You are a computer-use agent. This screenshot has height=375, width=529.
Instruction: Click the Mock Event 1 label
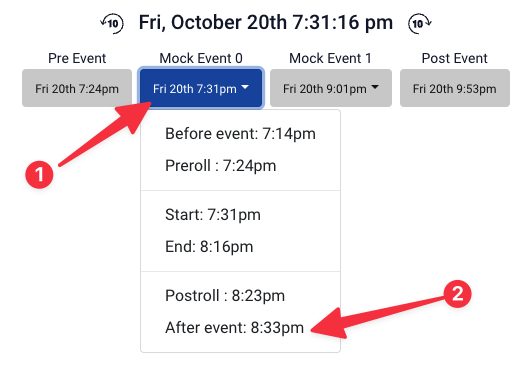click(331, 58)
